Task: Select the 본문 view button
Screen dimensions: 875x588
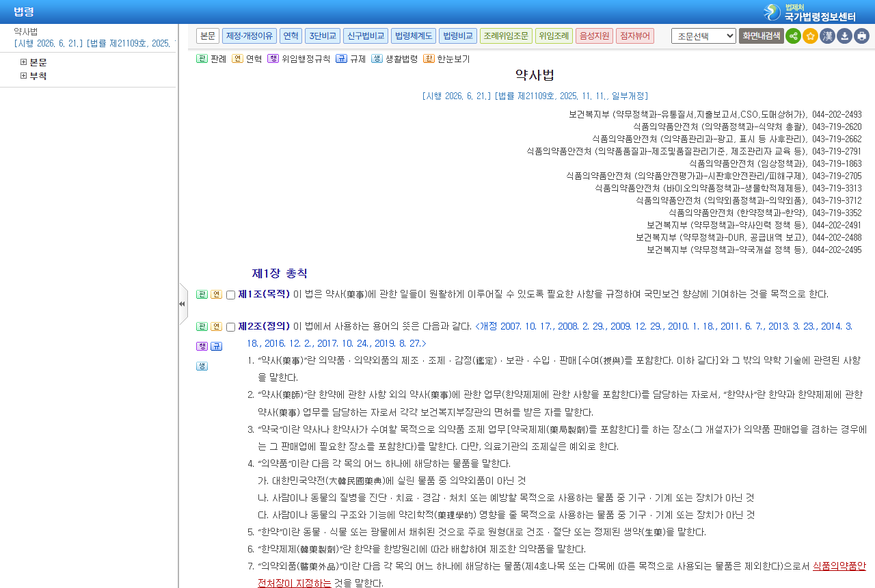Action: click(x=208, y=36)
